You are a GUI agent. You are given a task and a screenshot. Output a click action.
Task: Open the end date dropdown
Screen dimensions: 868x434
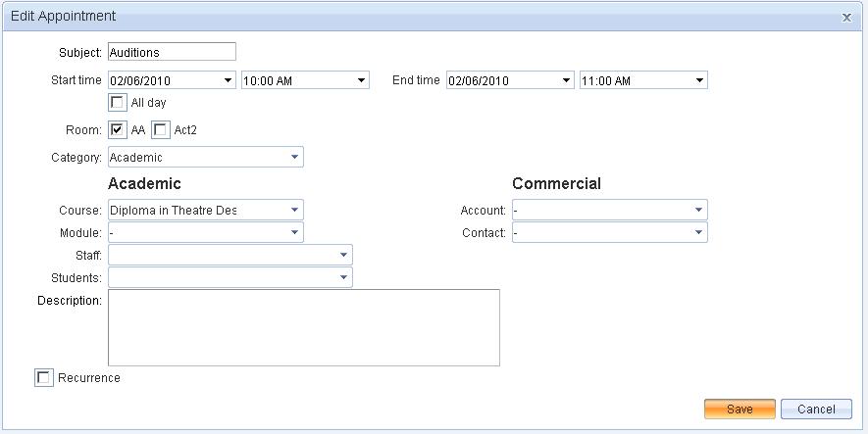pyautogui.click(x=567, y=80)
